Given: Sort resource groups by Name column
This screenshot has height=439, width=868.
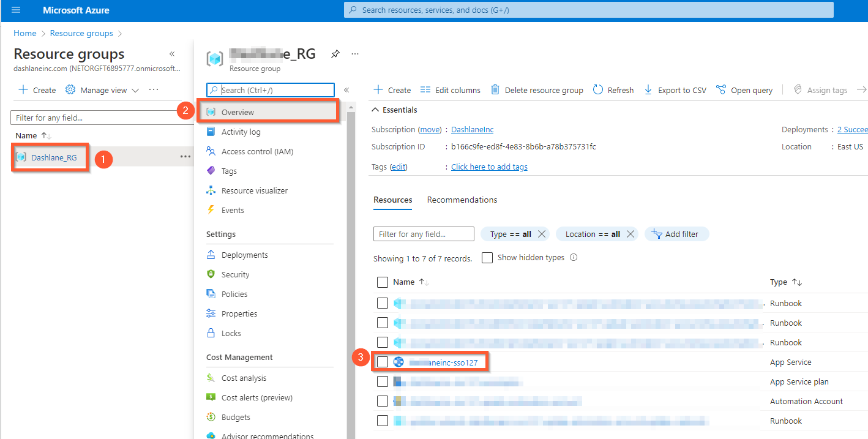Looking at the screenshot, I should 33,135.
